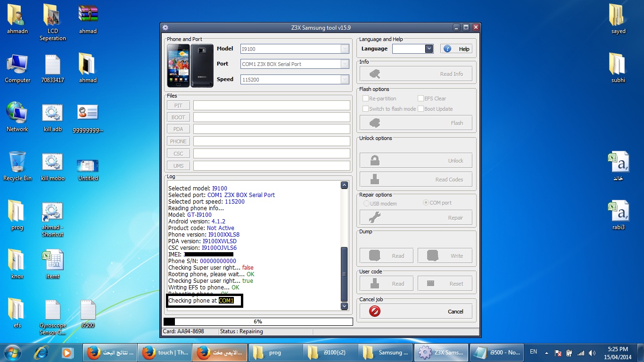
Task: Open the i9500 text file icon
Action: point(88,313)
